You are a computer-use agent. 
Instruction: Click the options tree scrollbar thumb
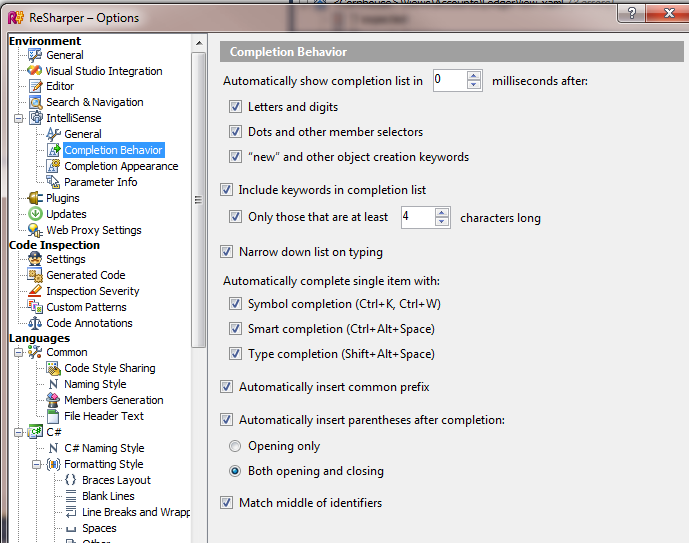point(199,200)
